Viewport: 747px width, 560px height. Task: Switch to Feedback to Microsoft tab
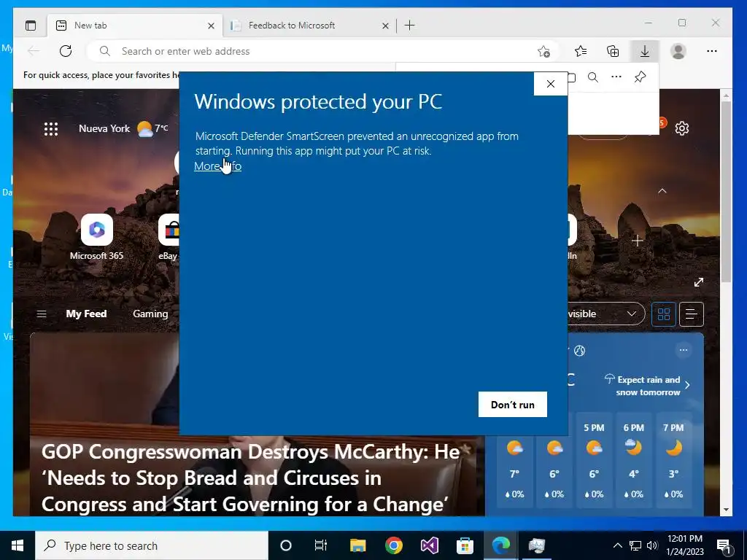pos(309,26)
